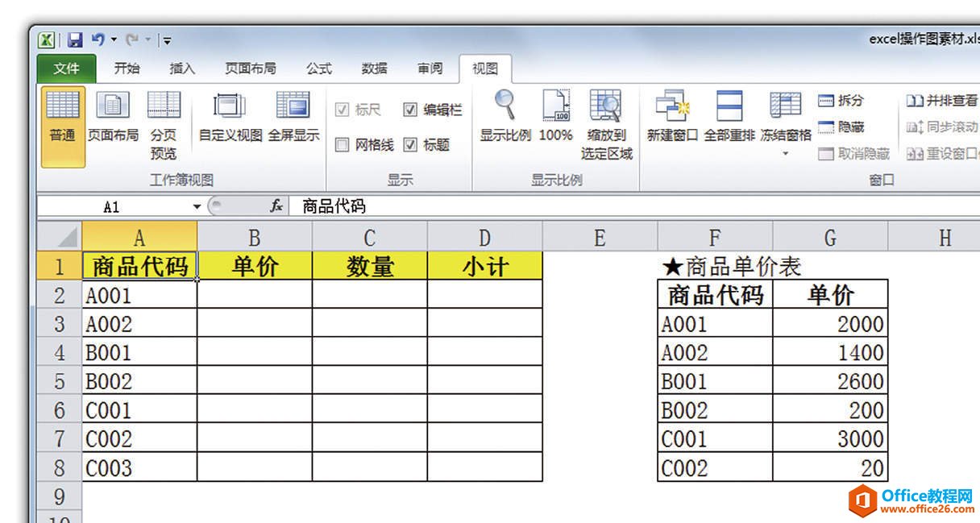Toggle the 网格线 gridlines checkbox
980x523 pixels.
[342, 145]
